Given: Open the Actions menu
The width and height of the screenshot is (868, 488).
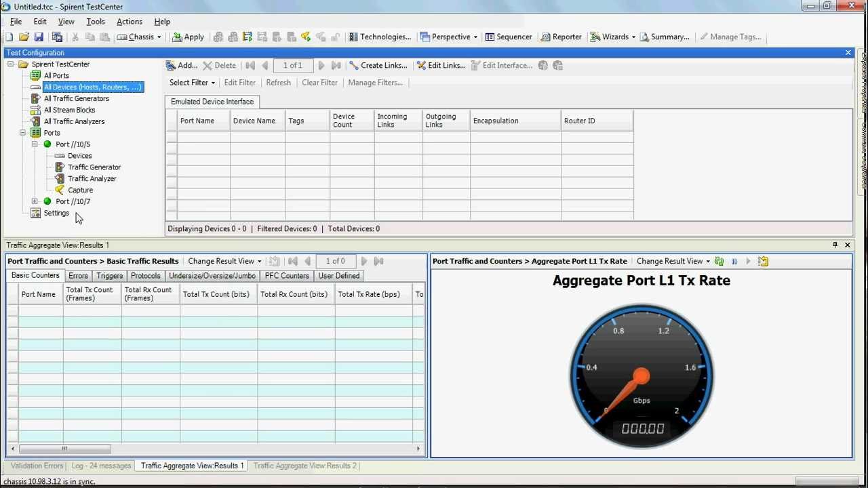Looking at the screenshot, I should click(x=130, y=22).
